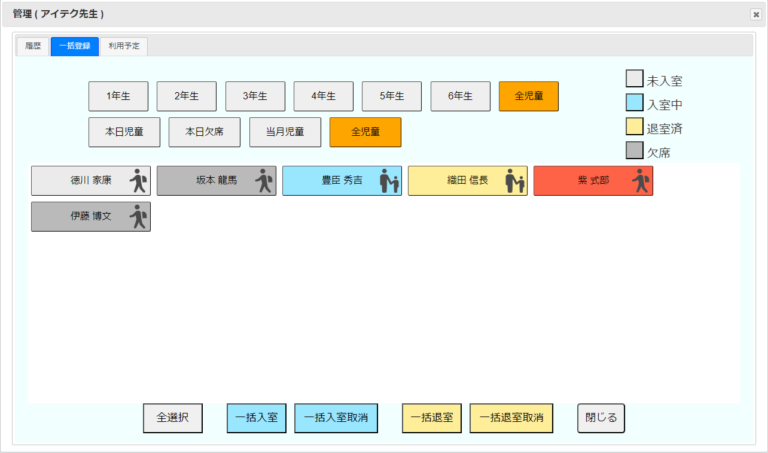
Task: Click the walking child icon for 徳川 家康
Action: point(138,181)
